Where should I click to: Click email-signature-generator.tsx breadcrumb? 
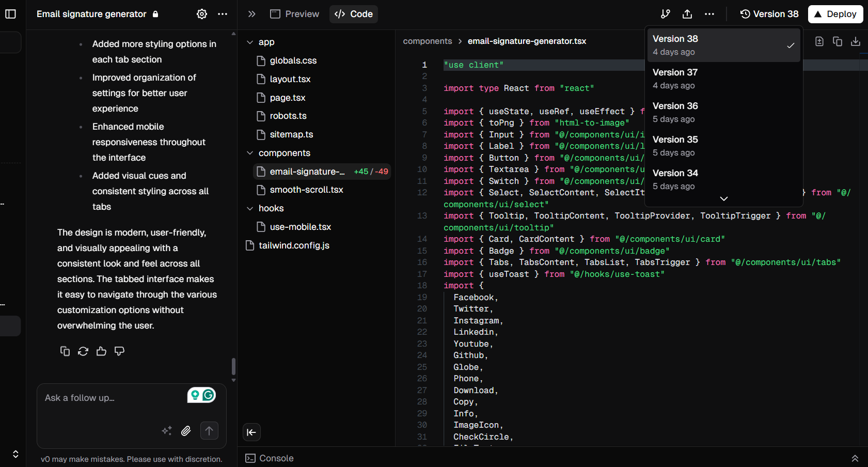pyautogui.click(x=527, y=41)
